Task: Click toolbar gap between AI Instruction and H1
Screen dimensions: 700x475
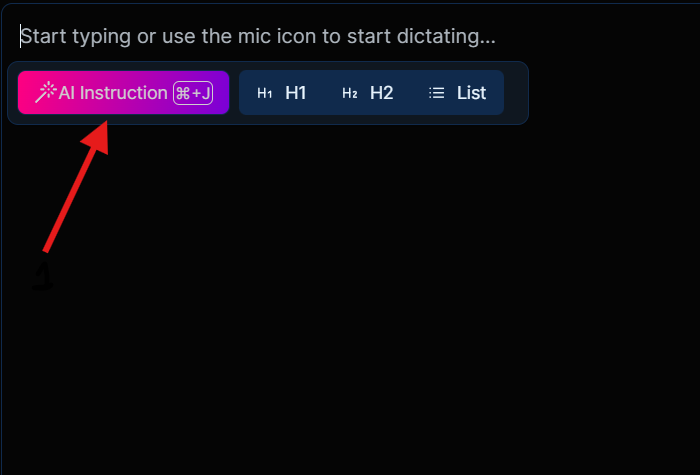Action: (234, 93)
